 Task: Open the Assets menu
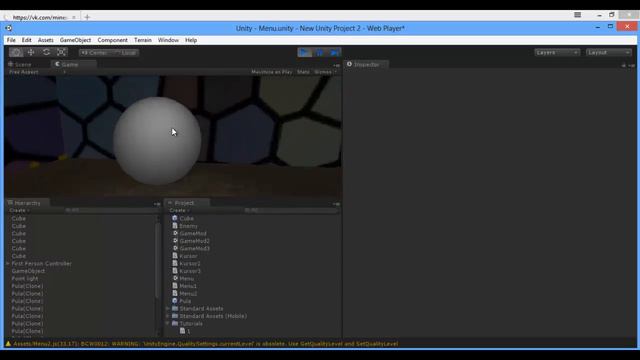46,40
